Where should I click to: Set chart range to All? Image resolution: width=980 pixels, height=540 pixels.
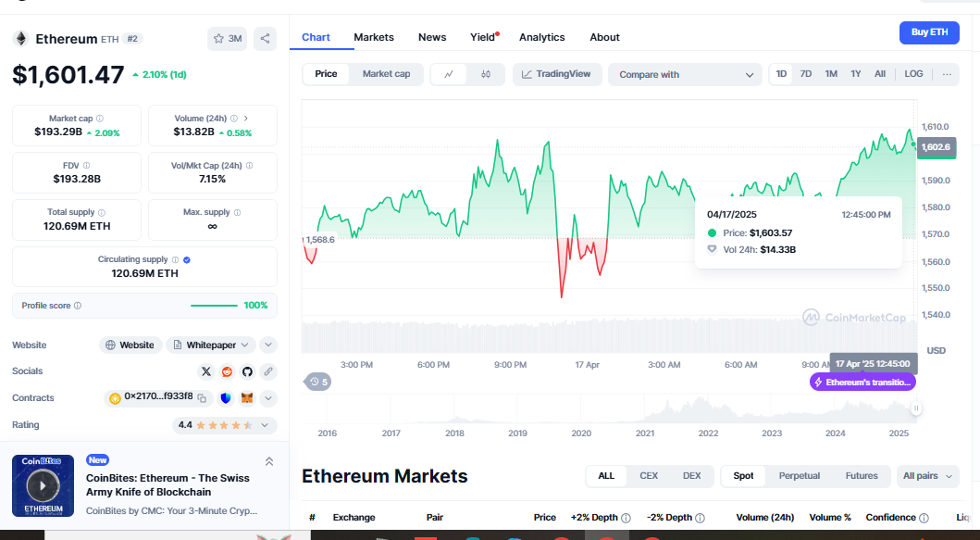(880, 74)
